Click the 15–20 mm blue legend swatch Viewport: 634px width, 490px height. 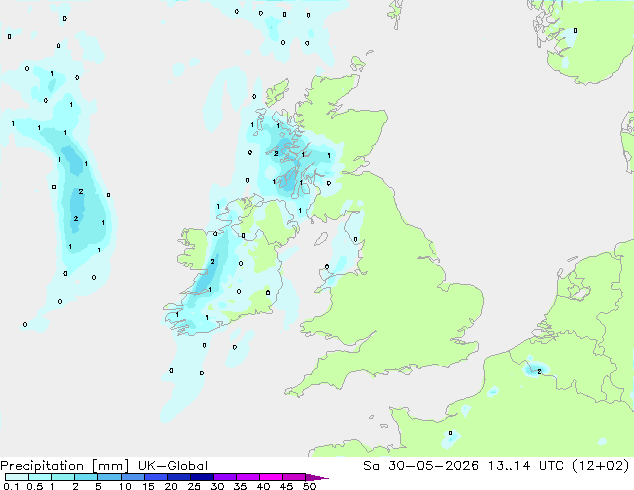(x=155, y=477)
